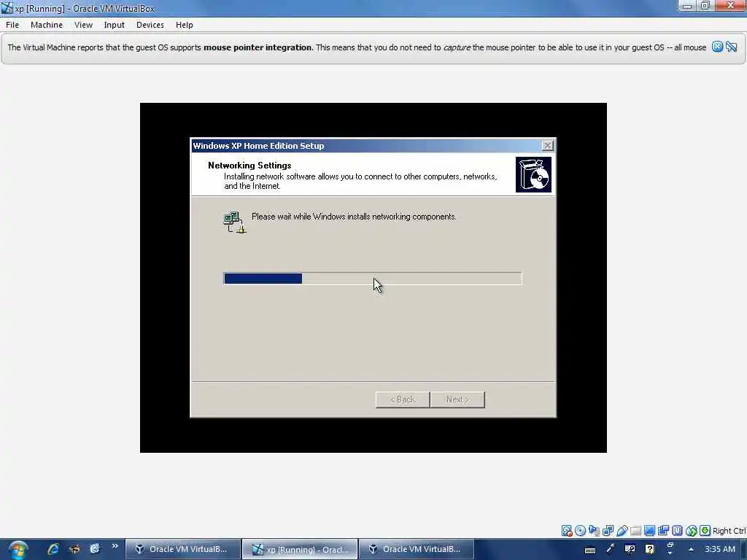Click the USB devices status icon
Viewport: 747px width, 560px height.
pyautogui.click(x=622, y=531)
